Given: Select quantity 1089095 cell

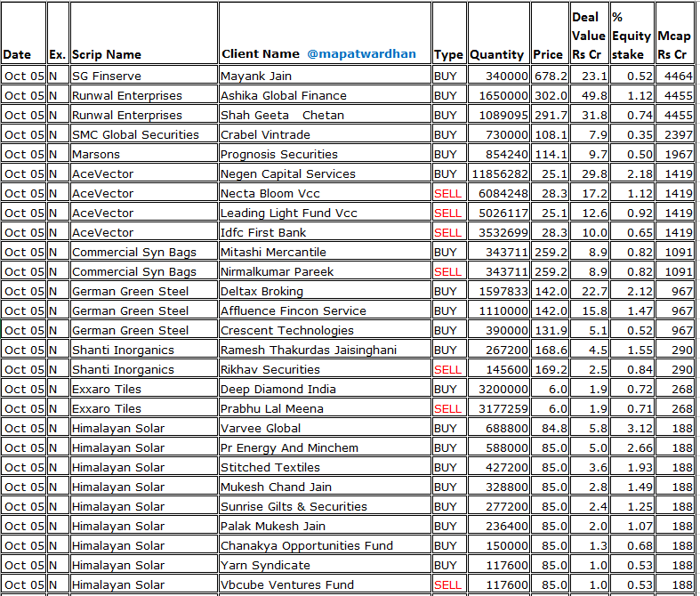Looking at the screenshot, I should pos(498,115).
